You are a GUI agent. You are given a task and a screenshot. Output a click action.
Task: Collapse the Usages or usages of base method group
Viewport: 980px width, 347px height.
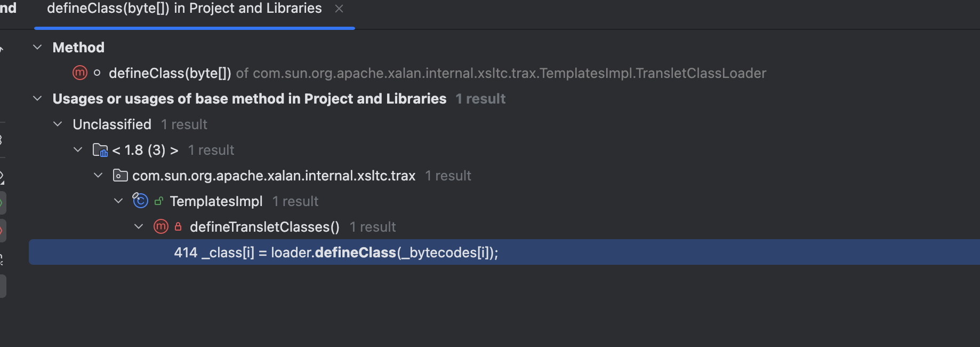37,98
